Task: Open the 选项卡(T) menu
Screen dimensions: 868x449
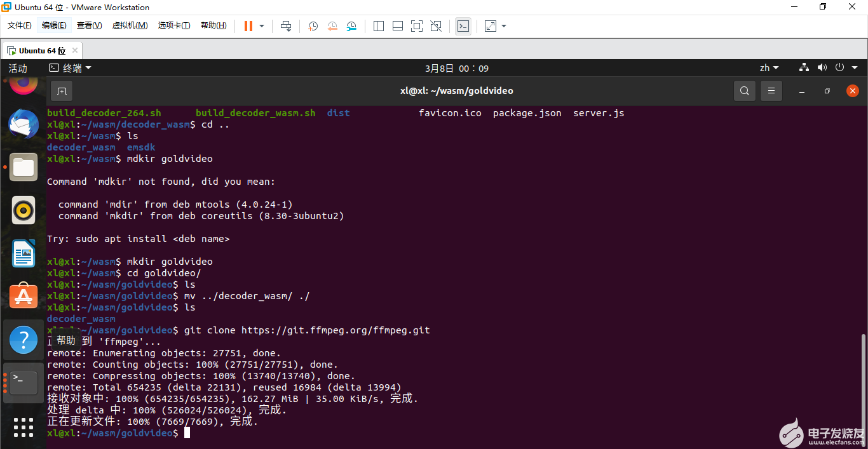Action: 174,25
